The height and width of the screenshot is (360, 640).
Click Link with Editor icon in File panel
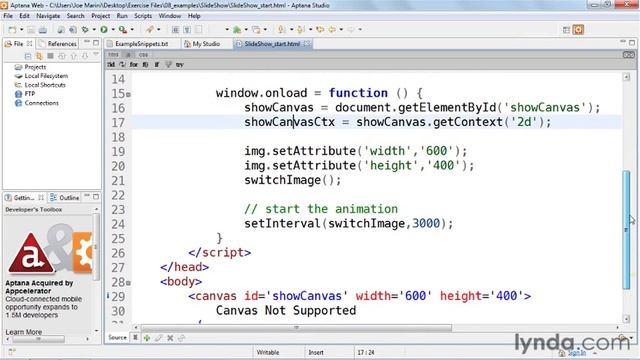pos(39,56)
